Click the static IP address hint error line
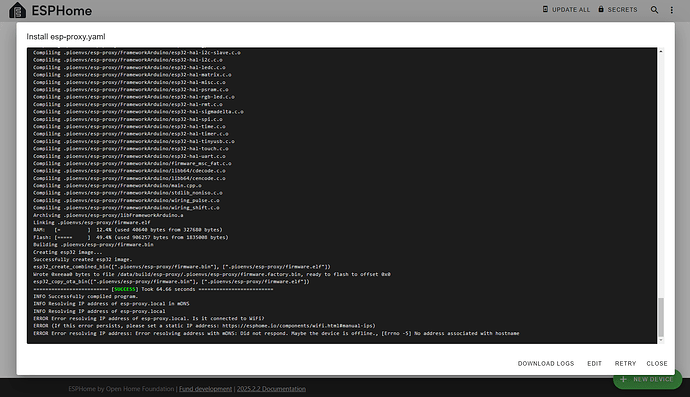Image resolution: width=690 pixels, height=397 pixels. (x=204, y=326)
